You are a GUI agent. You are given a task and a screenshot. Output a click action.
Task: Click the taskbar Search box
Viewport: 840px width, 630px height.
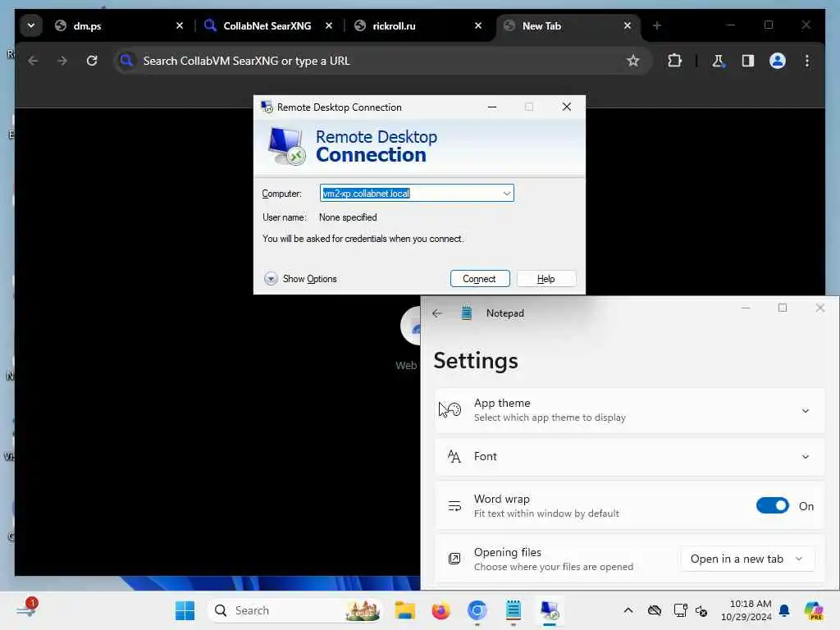point(294,610)
